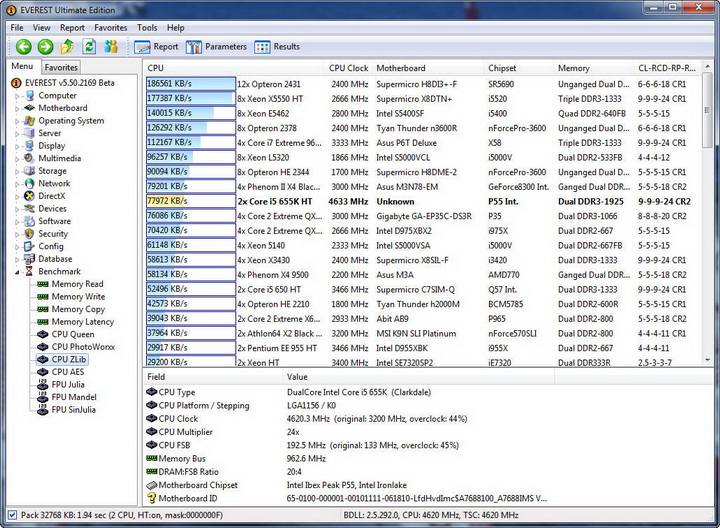Select the CPU PhotoWorxx benchmark

click(83, 347)
